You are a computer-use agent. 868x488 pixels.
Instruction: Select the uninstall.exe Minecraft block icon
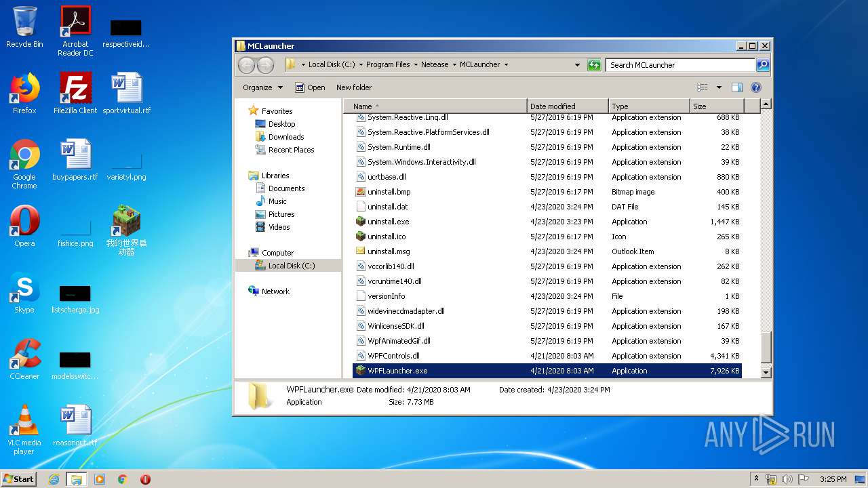point(361,222)
